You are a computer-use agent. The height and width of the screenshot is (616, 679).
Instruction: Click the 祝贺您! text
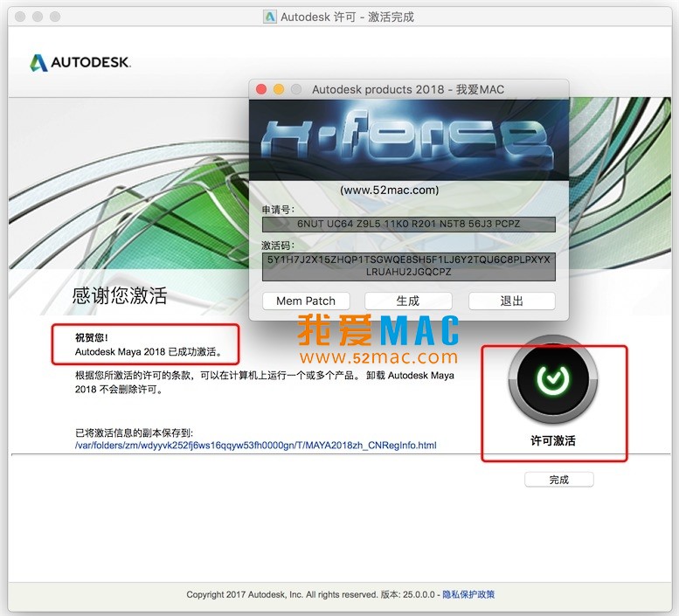pyautogui.click(x=92, y=337)
